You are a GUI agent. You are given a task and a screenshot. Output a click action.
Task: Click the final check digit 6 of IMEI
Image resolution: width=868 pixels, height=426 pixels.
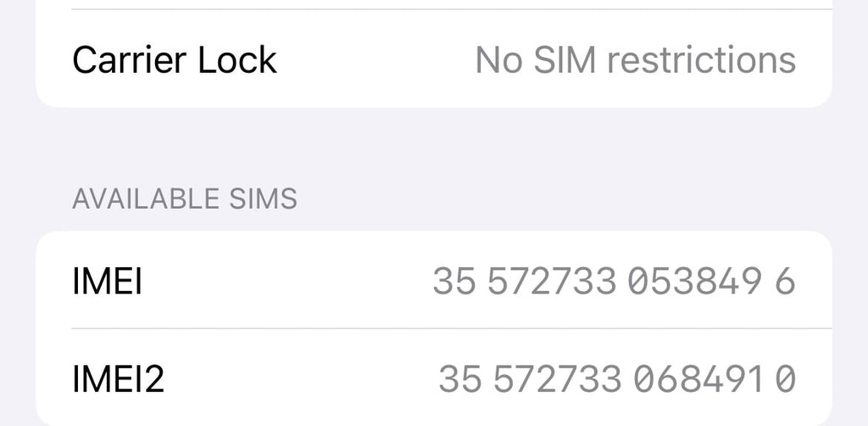click(785, 281)
